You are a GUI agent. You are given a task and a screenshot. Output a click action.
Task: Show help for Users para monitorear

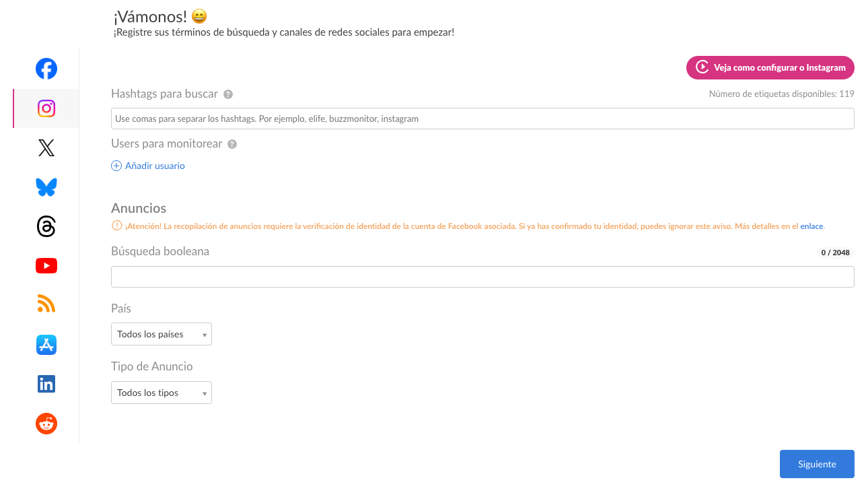pos(232,144)
